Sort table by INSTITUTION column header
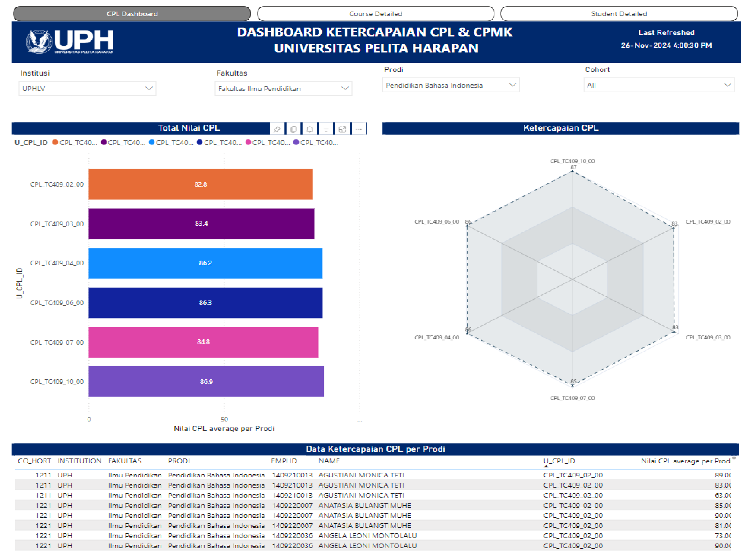Viewport: 756px width, 554px height. coord(80,461)
